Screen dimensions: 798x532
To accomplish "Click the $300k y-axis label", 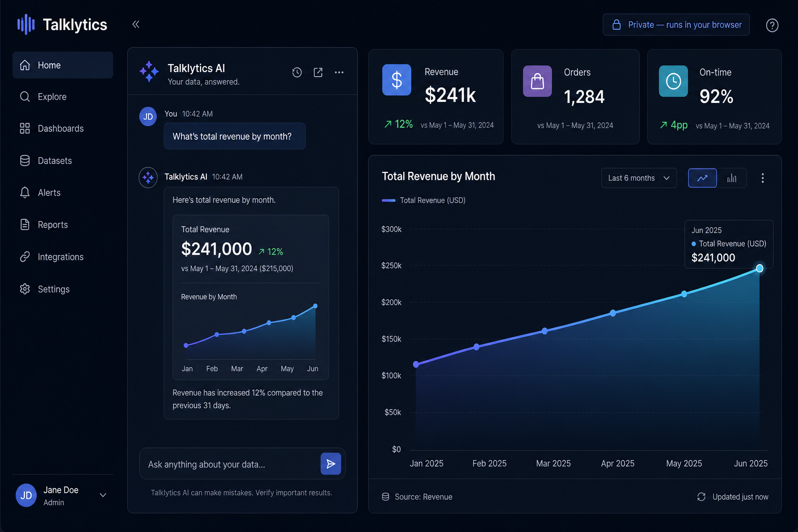I will click(x=392, y=229).
